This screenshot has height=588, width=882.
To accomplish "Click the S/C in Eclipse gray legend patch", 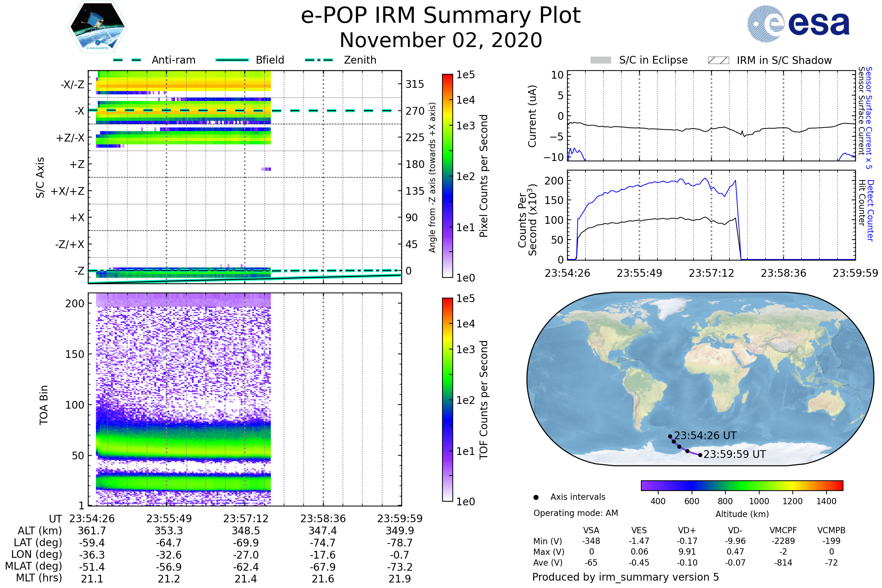I will (x=600, y=60).
